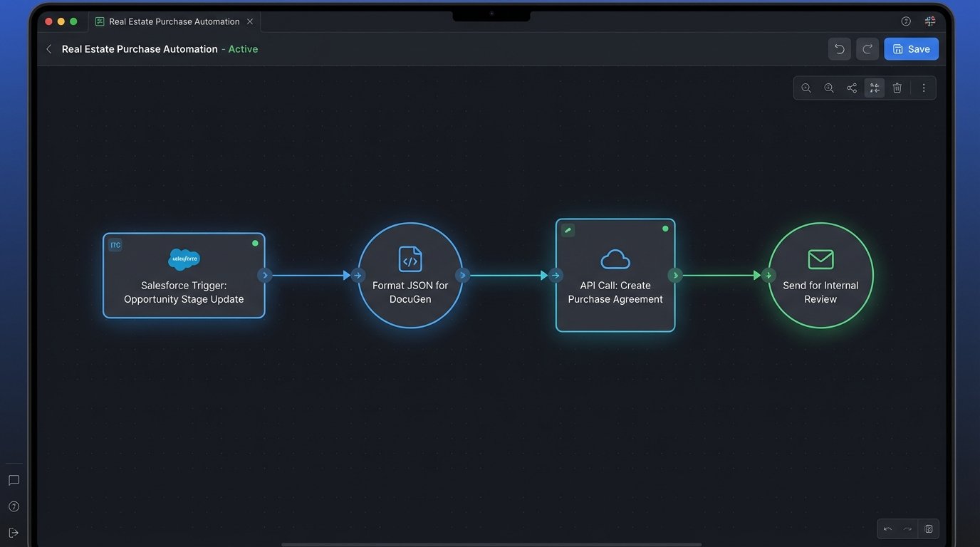
Task: Open the extensions puzzle icon in browser toolbar
Action: click(929, 21)
